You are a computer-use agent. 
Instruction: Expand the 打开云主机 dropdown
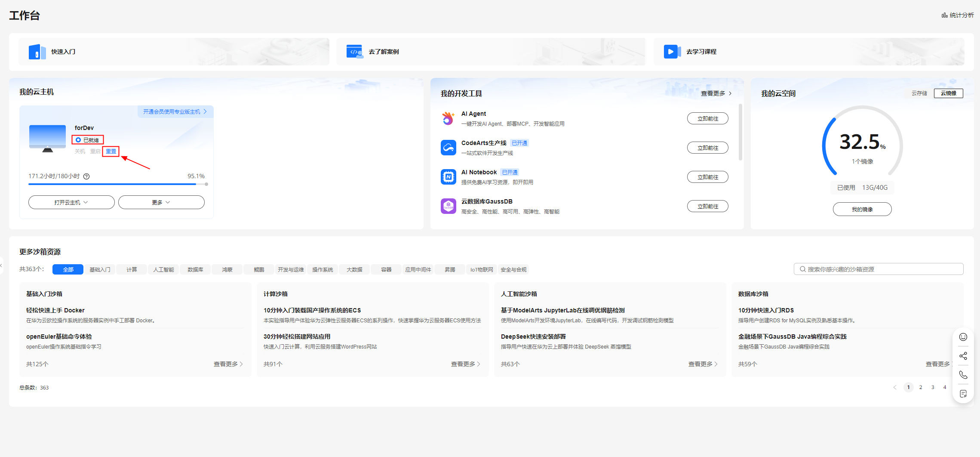pos(71,202)
